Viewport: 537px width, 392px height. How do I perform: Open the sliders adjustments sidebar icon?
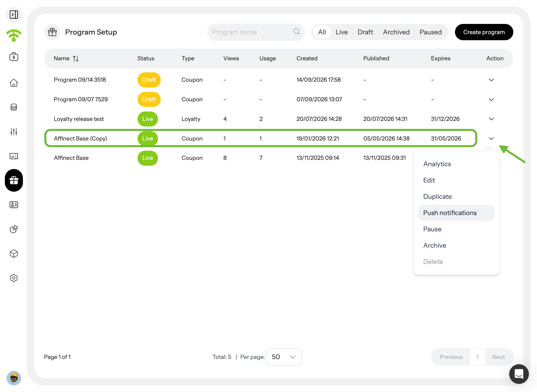click(x=14, y=132)
